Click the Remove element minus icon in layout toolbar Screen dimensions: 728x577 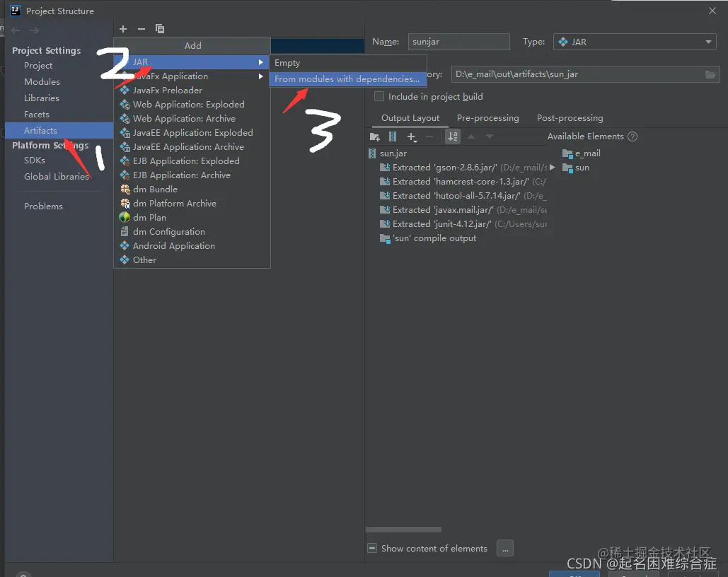429,136
